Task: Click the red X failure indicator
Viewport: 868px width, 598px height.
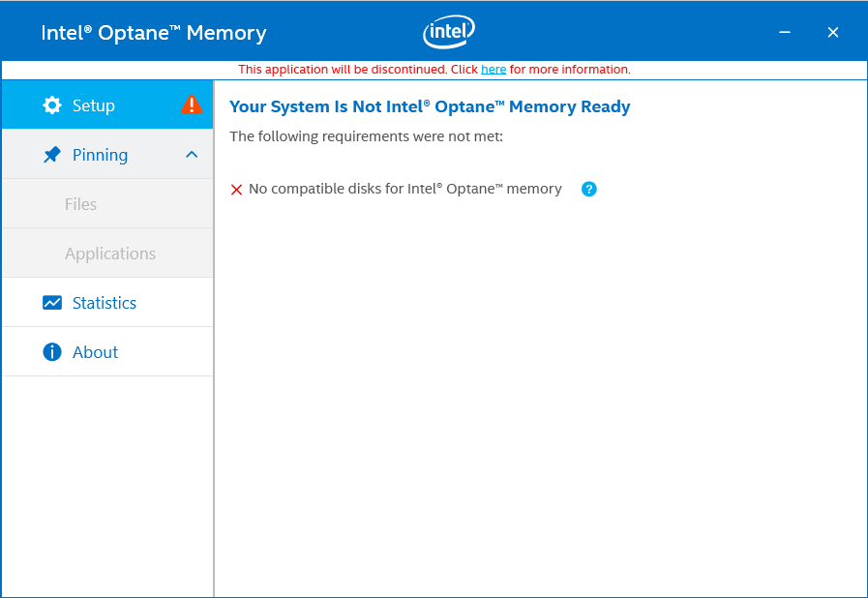Action: (236, 189)
